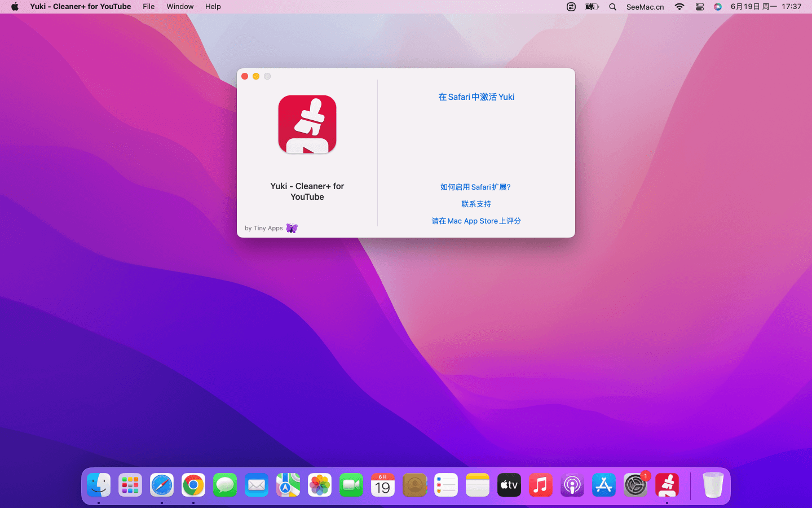
Task: Open the Window menu
Action: point(180,7)
